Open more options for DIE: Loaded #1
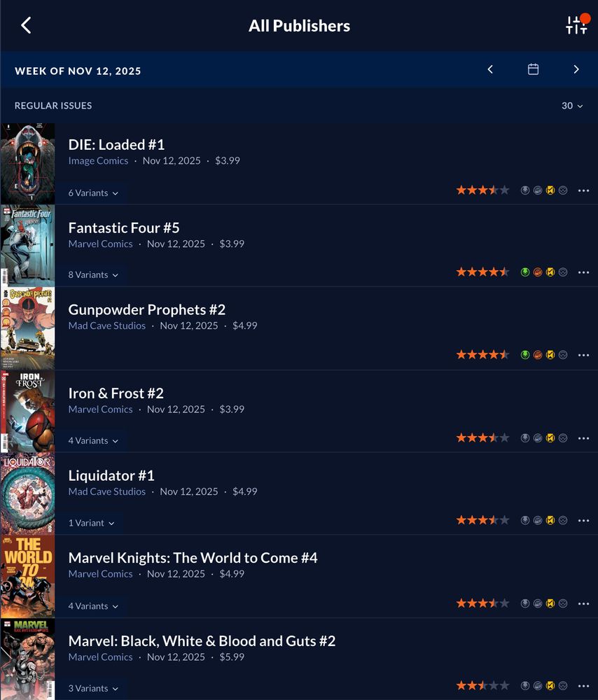The height and width of the screenshot is (700, 598). 583,190
